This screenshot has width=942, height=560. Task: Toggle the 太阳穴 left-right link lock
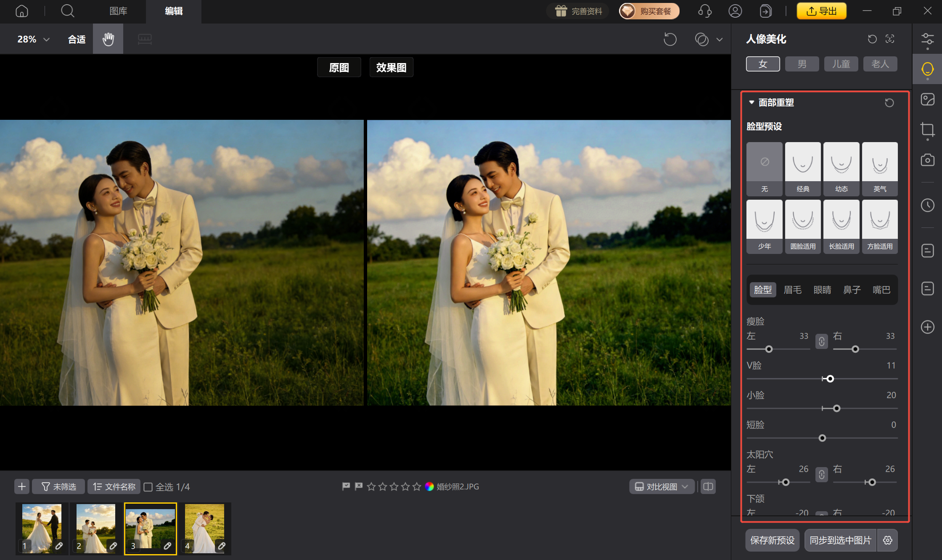pos(821,475)
